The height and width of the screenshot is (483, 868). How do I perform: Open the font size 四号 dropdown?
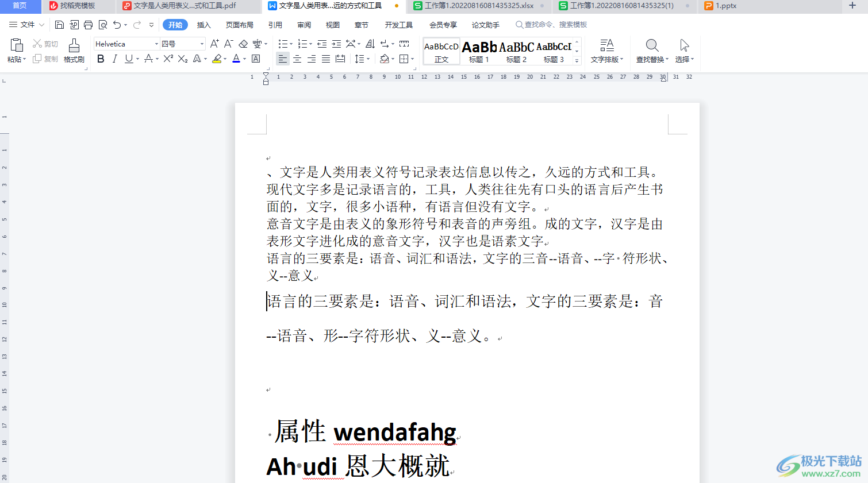(x=202, y=44)
